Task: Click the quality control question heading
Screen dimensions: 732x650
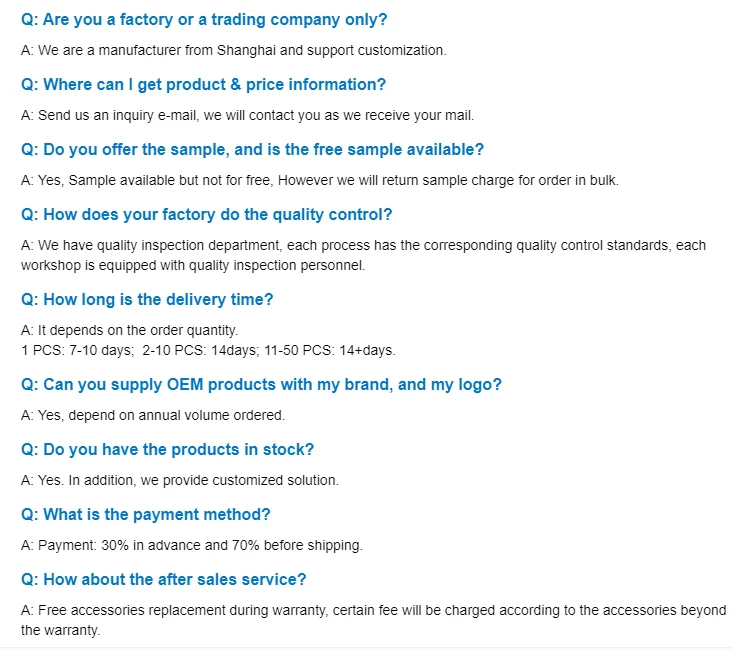Action: (x=206, y=215)
